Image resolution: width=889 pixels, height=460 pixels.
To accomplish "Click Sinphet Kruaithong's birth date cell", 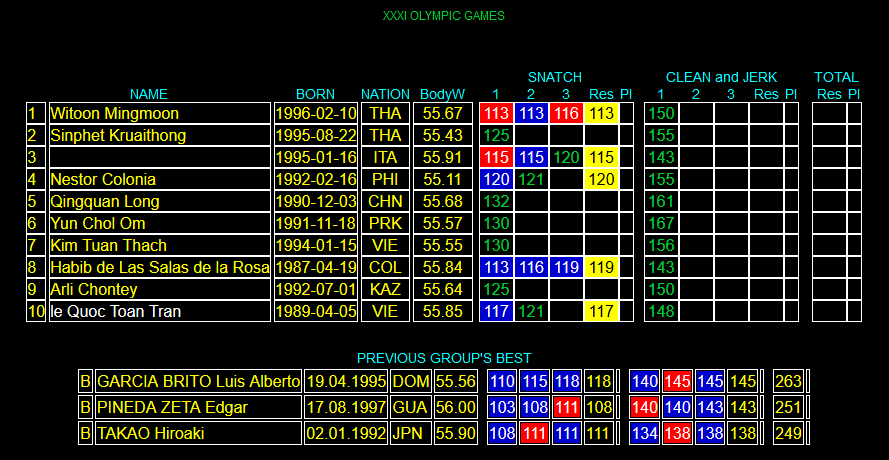I will [316, 136].
